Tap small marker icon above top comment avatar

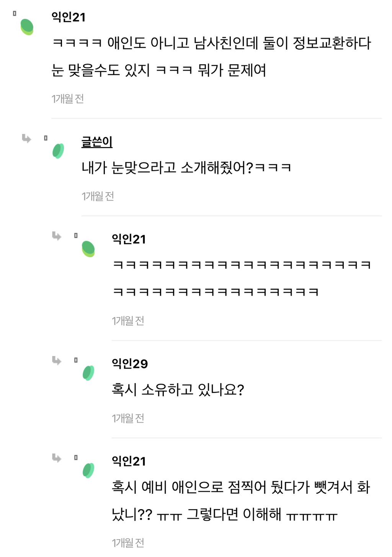pos(15,13)
